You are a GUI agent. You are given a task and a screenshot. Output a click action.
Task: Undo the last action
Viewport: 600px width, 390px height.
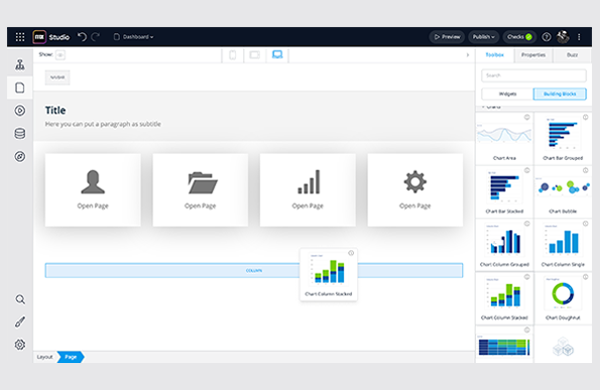82,37
